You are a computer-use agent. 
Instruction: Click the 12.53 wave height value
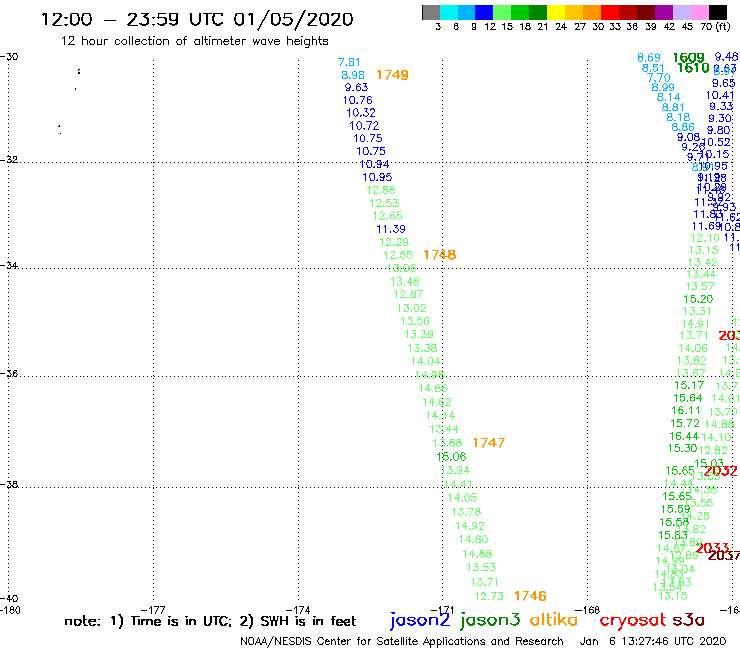pyautogui.click(x=384, y=203)
